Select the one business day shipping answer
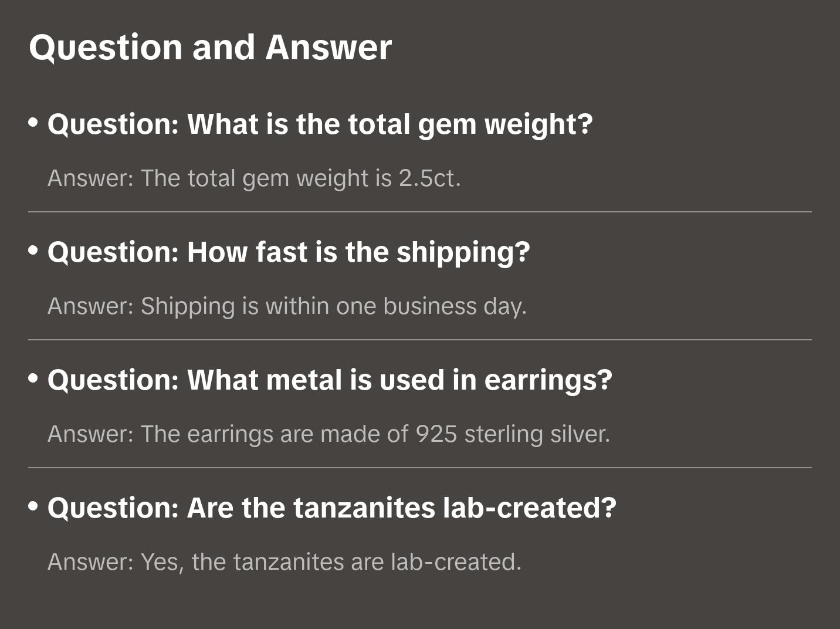Screen dimensions: 840x629 [287, 306]
